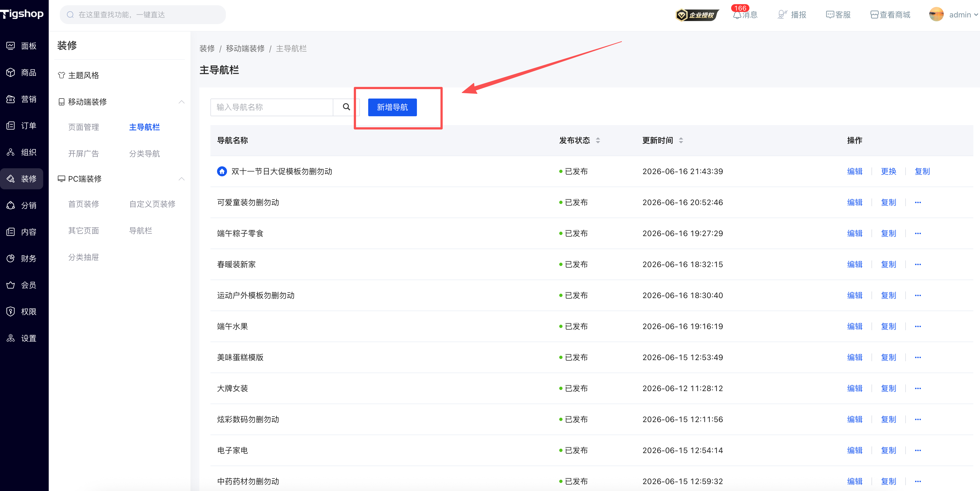Screen dimensions: 980x491
Task: Click 更换 for 双十一节日大促模板 row
Action: pos(888,172)
